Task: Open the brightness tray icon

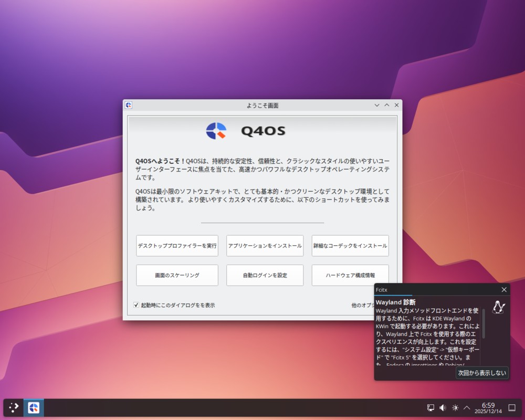Action: 455,407
